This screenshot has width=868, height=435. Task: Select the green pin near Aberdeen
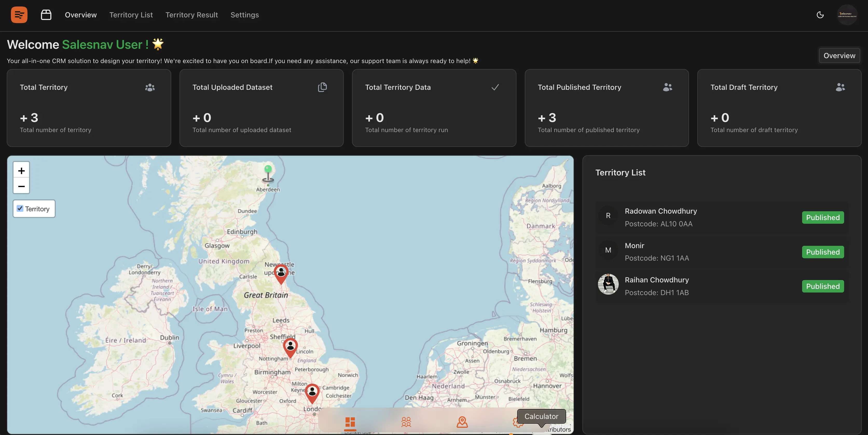[x=268, y=173]
